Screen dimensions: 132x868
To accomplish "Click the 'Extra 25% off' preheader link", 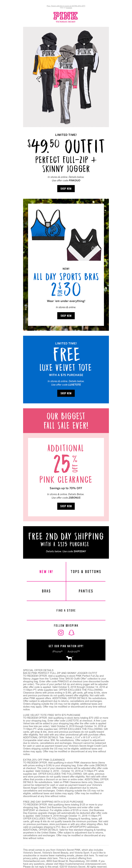I will pyautogui.click(x=66, y=6).
